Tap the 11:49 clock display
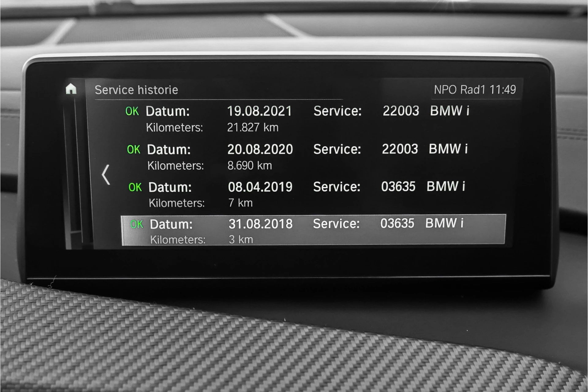Viewport: 588px width, 392px height. point(504,89)
